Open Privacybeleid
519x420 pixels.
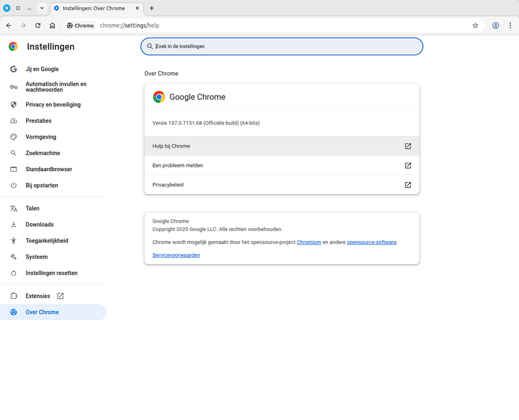(282, 185)
